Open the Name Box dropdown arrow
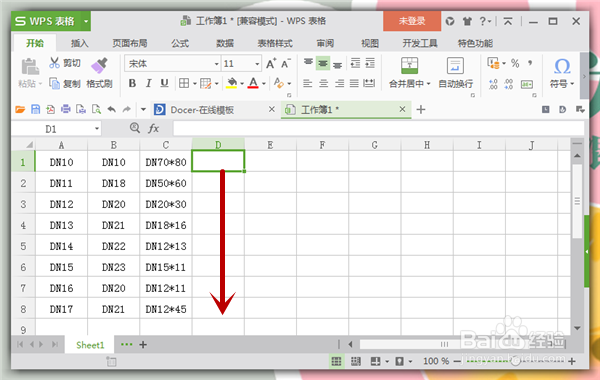This screenshot has height=380, width=600. point(97,129)
